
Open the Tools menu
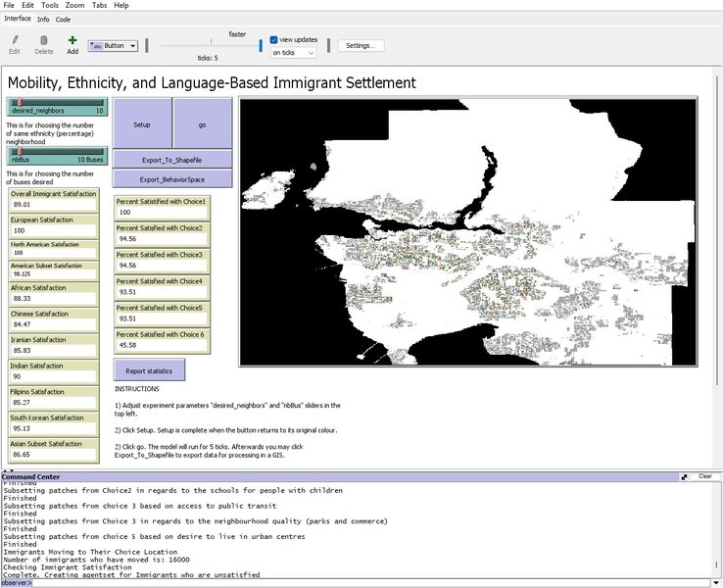(49, 5)
